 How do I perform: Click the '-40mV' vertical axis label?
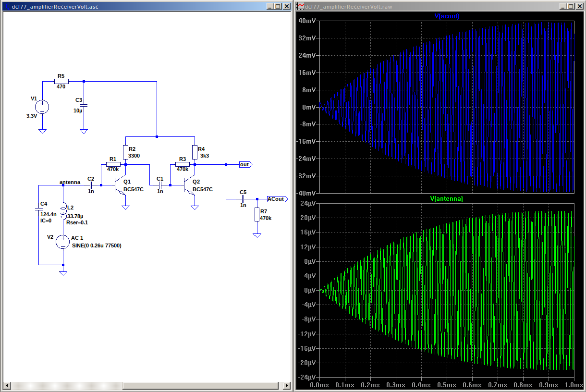point(306,193)
